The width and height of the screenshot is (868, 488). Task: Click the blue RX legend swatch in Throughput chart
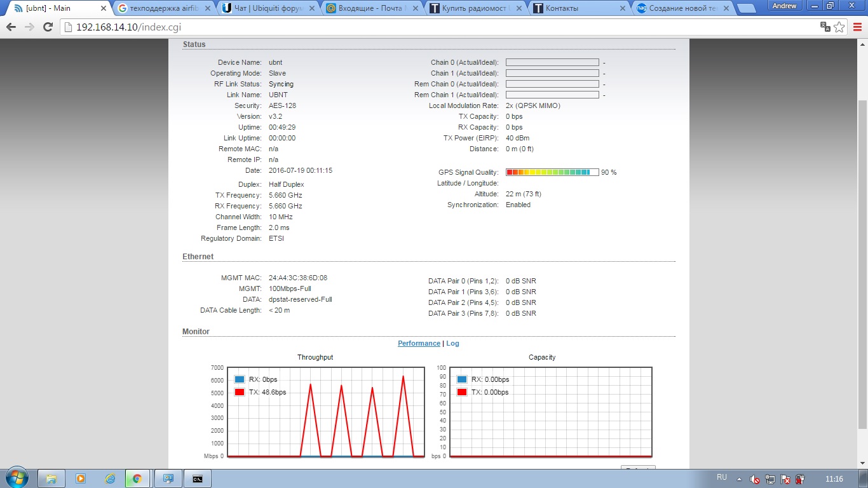coord(240,379)
